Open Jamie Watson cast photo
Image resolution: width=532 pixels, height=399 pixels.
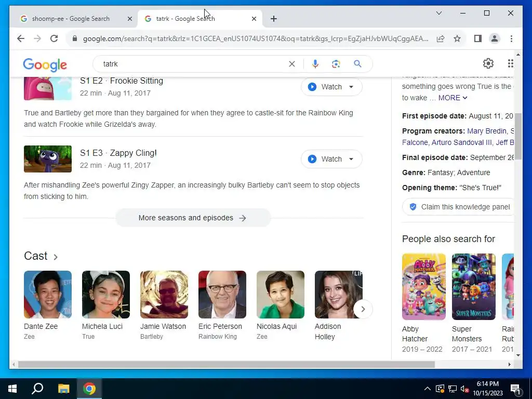click(x=164, y=295)
